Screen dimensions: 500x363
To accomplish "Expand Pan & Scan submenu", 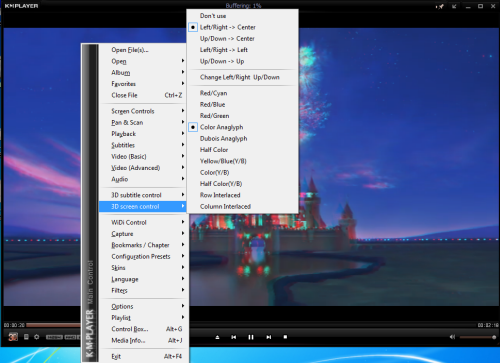I will tap(143, 123).
